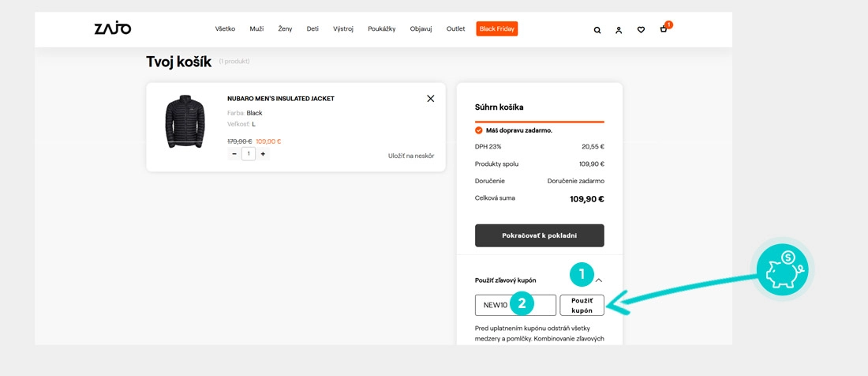The height and width of the screenshot is (376, 868).
Task: Click the Produkty spolu label
Action: [x=496, y=164]
